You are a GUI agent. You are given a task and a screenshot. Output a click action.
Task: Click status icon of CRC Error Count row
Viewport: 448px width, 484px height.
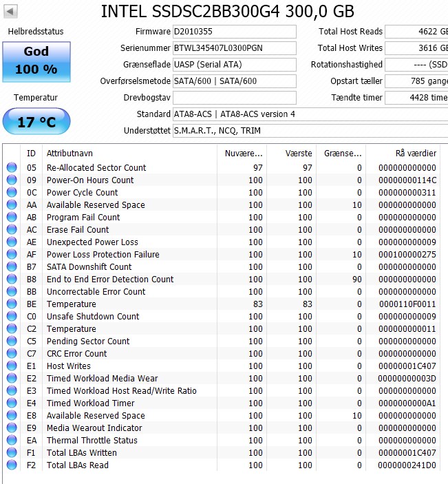tap(12, 353)
